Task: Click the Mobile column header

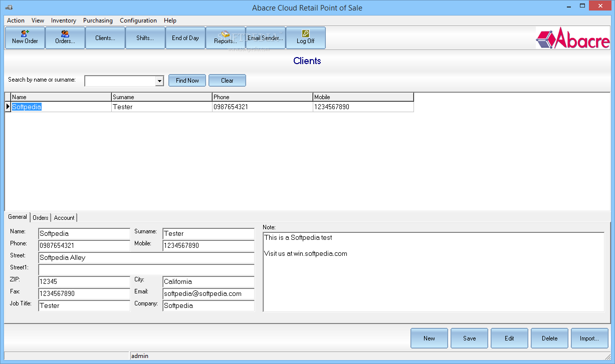Action: point(363,97)
